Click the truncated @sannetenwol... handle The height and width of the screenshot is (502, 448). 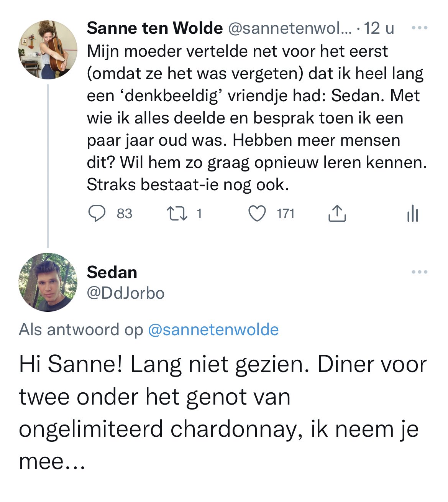[290, 28]
